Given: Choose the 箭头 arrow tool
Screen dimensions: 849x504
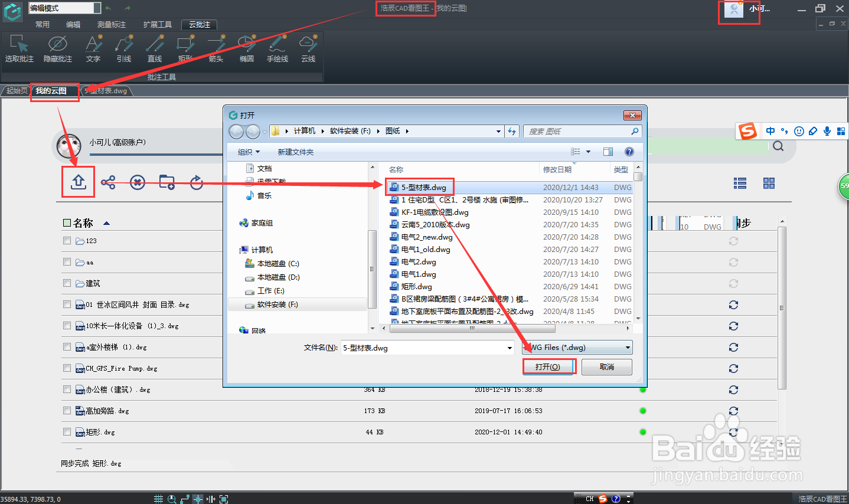Looking at the screenshot, I should (x=216, y=48).
